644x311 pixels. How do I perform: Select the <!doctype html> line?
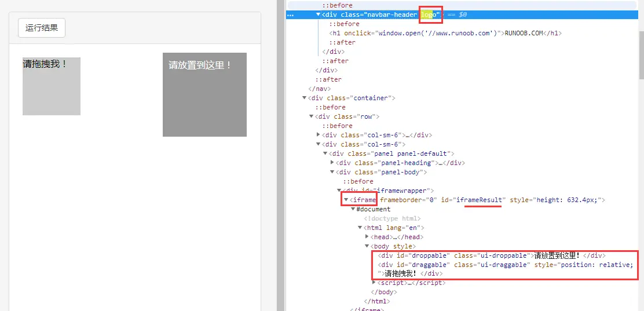click(392, 218)
